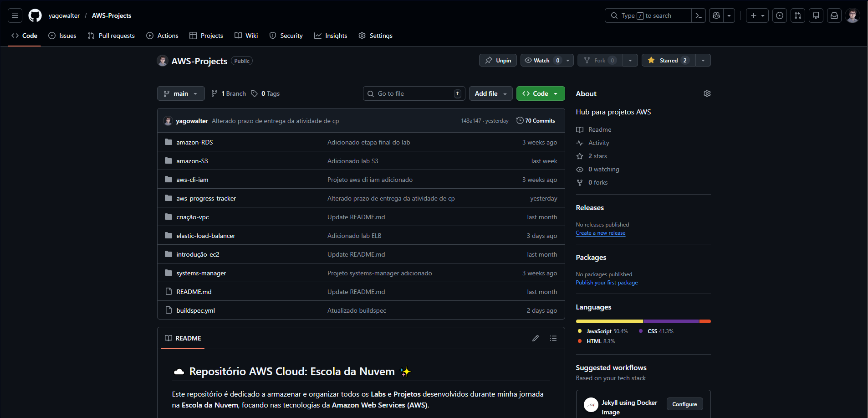
Task: Expand the Fork options dropdown
Action: [x=630, y=60]
